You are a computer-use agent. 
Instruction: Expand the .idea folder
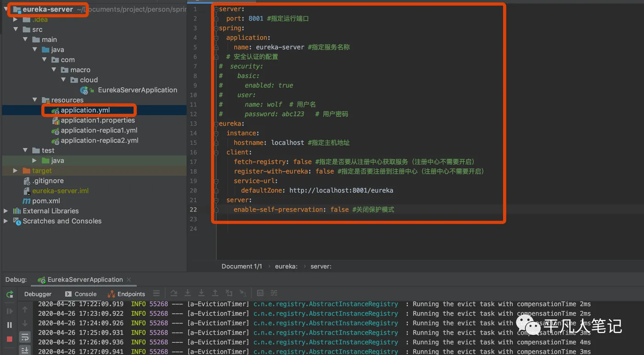click(15, 19)
